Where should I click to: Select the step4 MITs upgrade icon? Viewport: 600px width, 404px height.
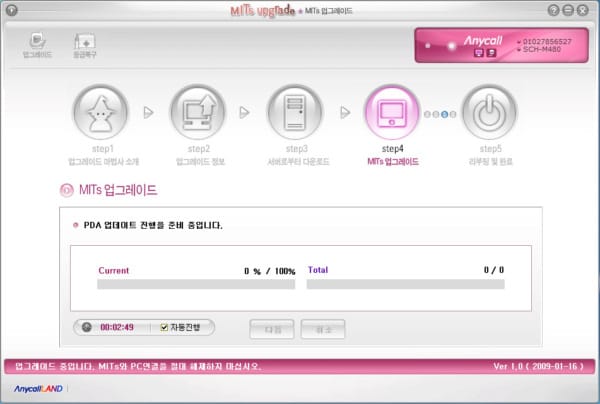point(392,112)
